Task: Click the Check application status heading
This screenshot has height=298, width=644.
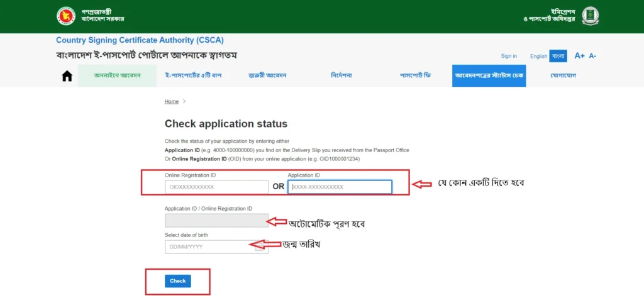Action: click(226, 124)
